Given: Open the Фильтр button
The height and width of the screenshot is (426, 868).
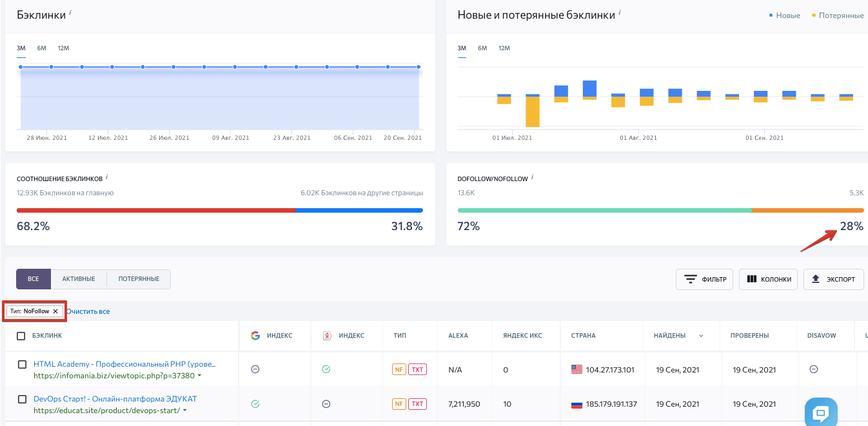Looking at the screenshot, I should point(705,279).
